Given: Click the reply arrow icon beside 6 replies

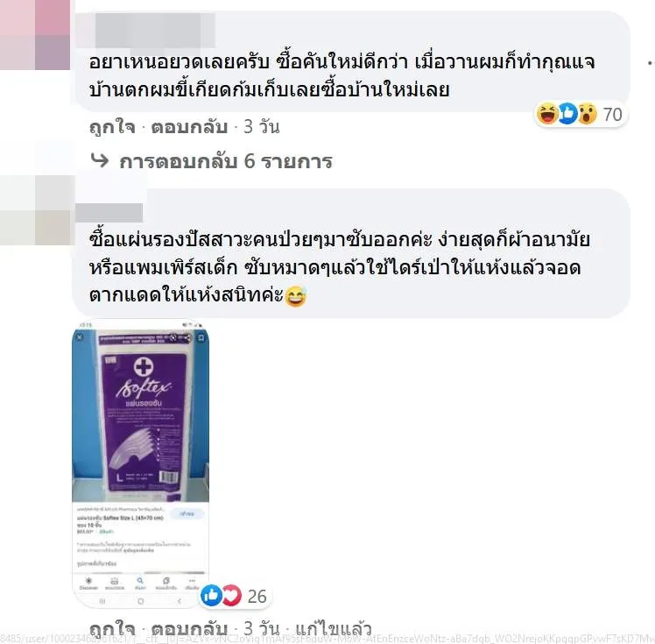Looking at the screenshot, I should [100, 160].
